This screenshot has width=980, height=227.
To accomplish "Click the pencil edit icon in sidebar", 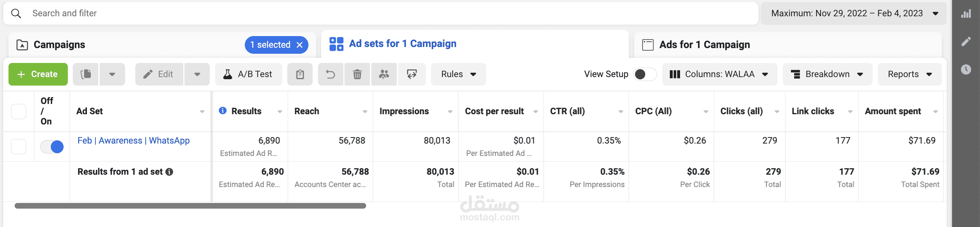I will click(966, 41).
